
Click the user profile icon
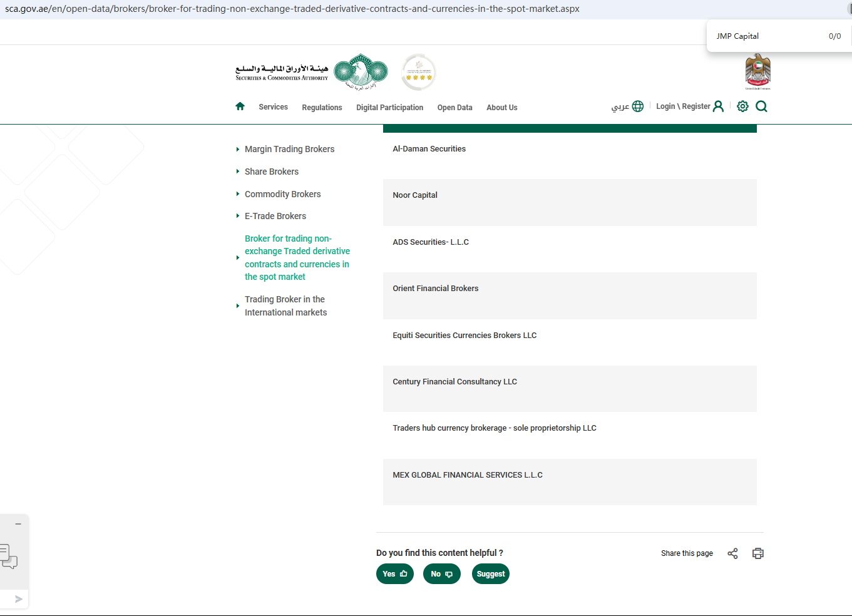pyautogui.click(x=718, y=106)
